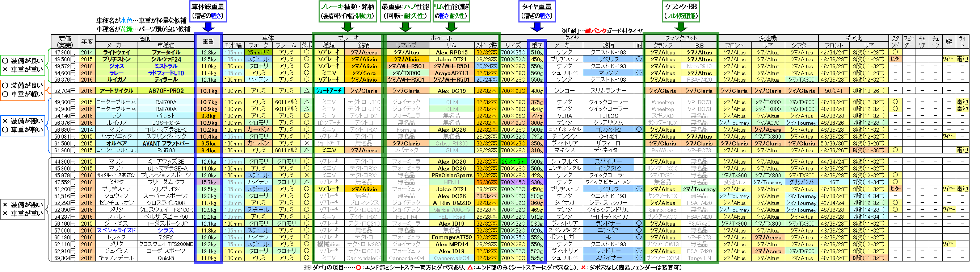Screen dimensions: 980x272
Task: Click the rim cell PReCisionSports
Action: [x=451, y=175]
